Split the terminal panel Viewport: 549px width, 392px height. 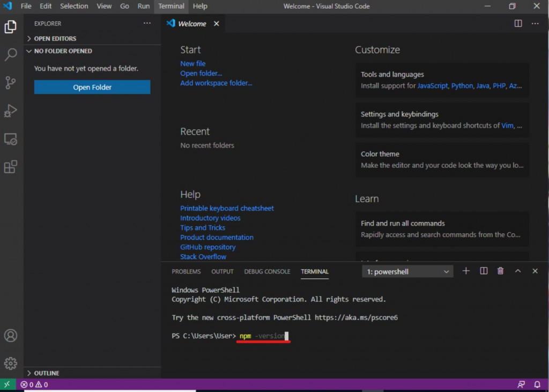tap(484, 271)
